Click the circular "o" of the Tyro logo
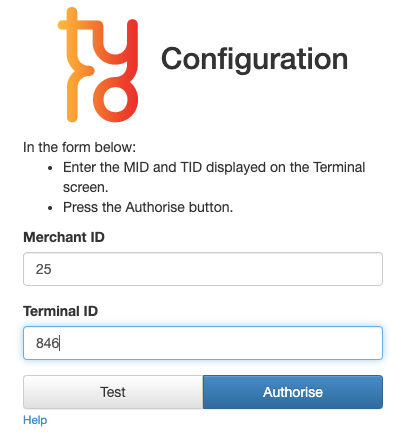The height and width of the screenshot is (448, 410). [115, 100]
